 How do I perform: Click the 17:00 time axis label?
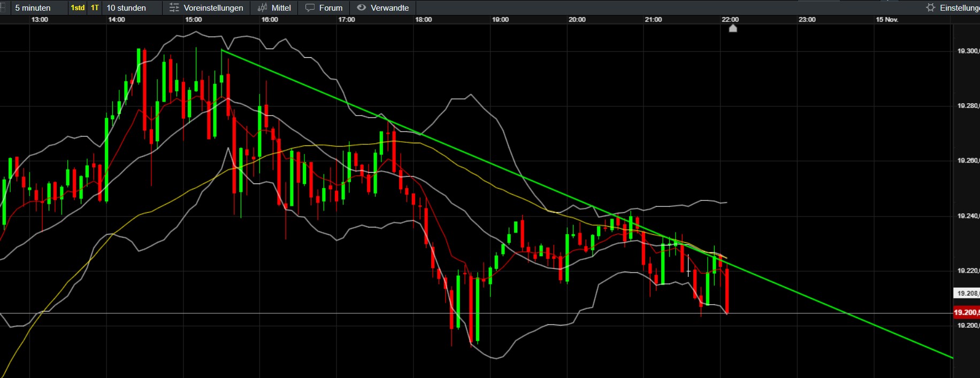(347, 20)
